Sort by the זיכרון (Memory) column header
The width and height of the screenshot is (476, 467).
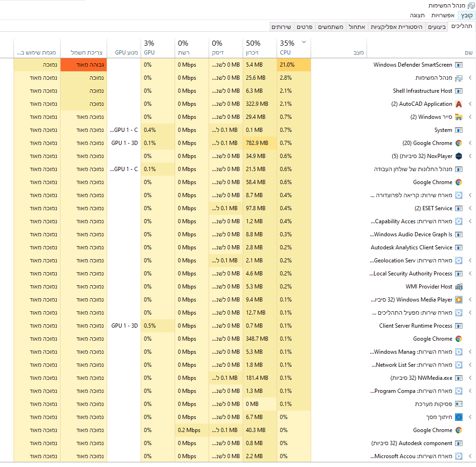(259, 48)
